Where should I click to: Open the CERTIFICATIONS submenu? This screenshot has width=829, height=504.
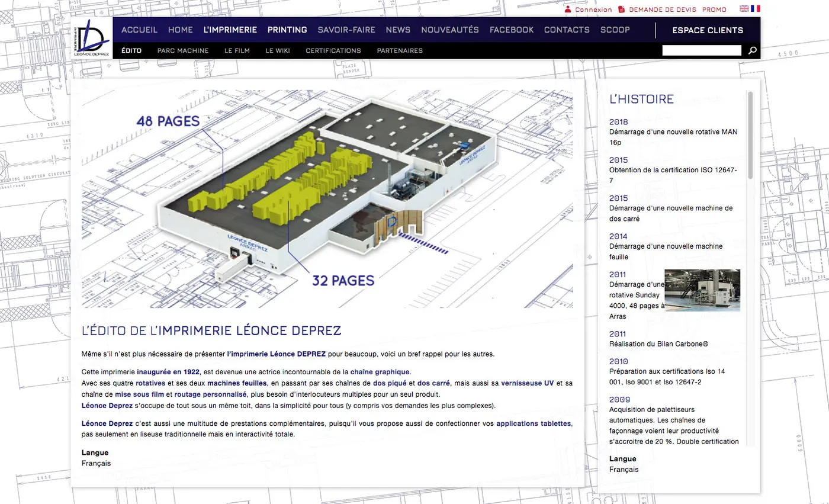click(333, 50)
